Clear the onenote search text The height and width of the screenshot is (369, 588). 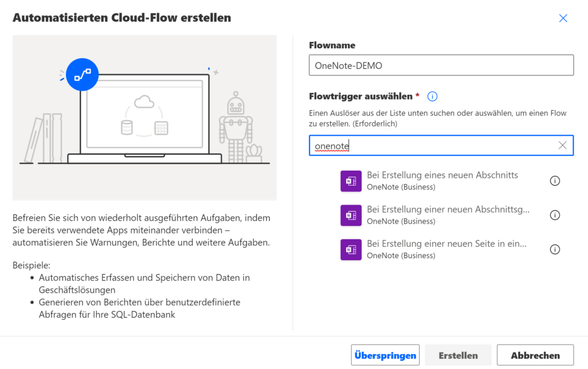[562, 145]
